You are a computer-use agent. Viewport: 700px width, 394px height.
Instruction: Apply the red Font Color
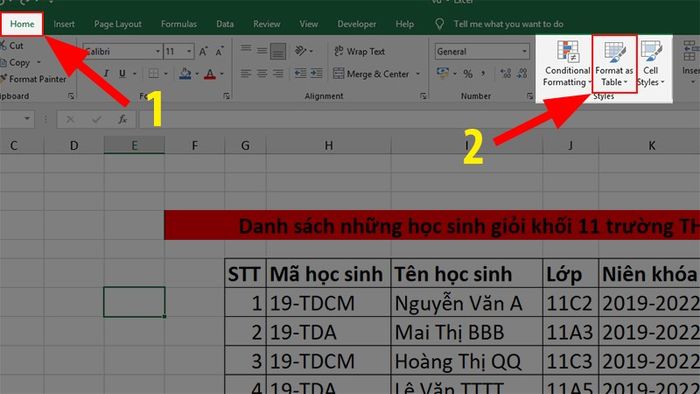tap(210, 74)
